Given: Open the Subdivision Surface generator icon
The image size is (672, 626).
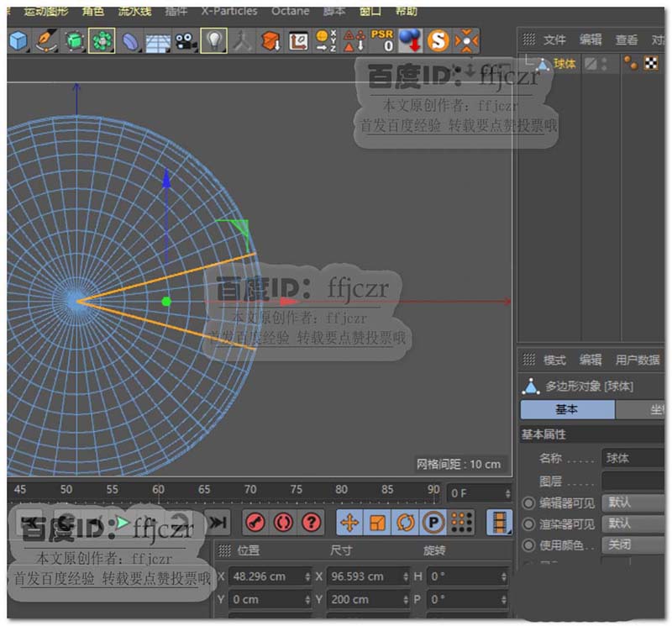Looking at the screenshot, I should [x=74, y=41].
